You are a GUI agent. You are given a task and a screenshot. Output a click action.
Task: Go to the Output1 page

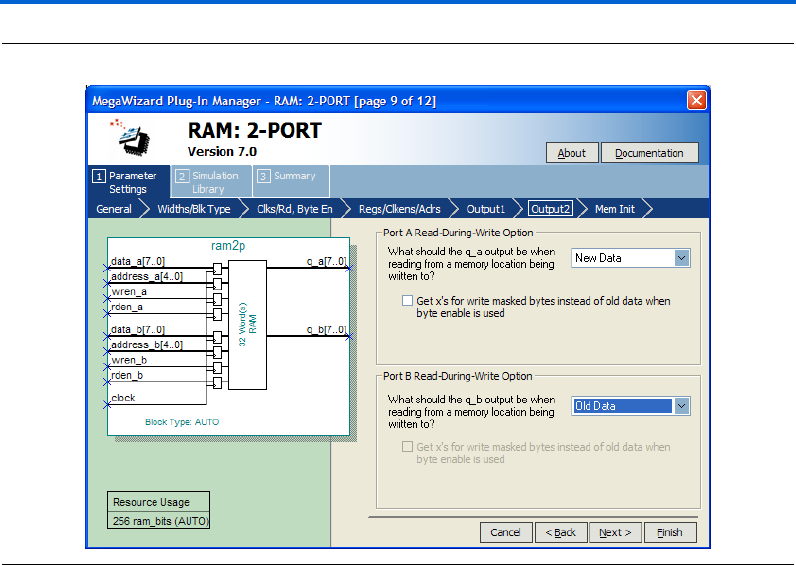(x=485, y=209)
